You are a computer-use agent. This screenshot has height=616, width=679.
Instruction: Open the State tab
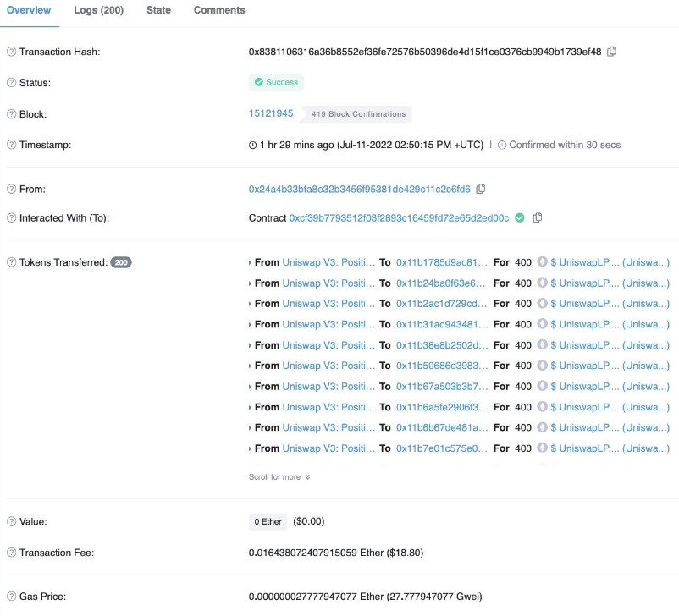point(158,11)
